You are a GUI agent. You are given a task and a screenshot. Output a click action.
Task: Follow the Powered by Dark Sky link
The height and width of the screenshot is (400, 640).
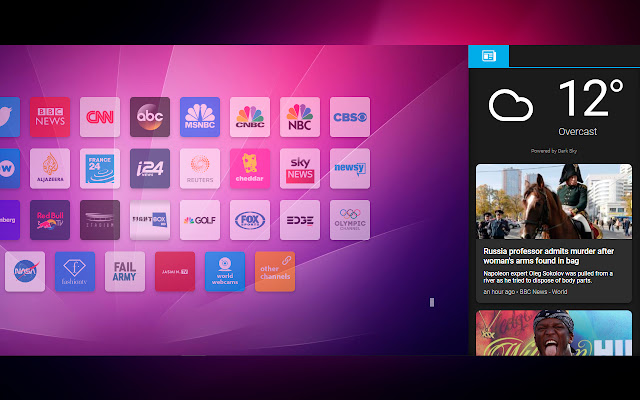pos(554,151)
